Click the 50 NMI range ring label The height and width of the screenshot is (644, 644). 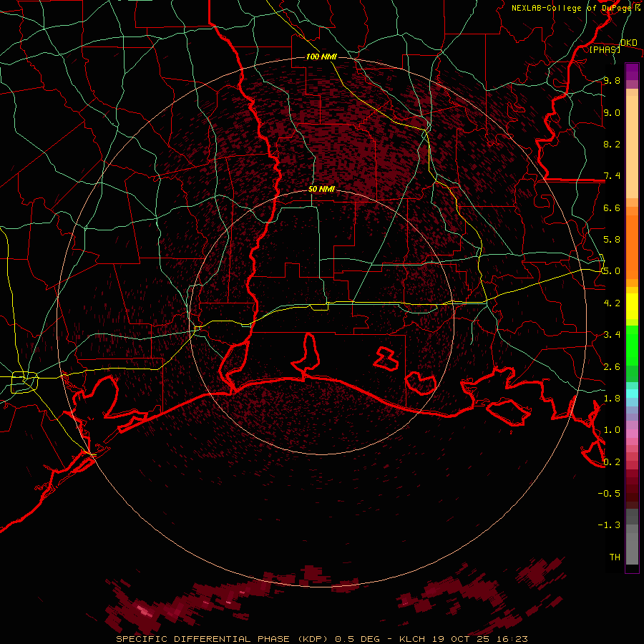[x=321, y=189]
